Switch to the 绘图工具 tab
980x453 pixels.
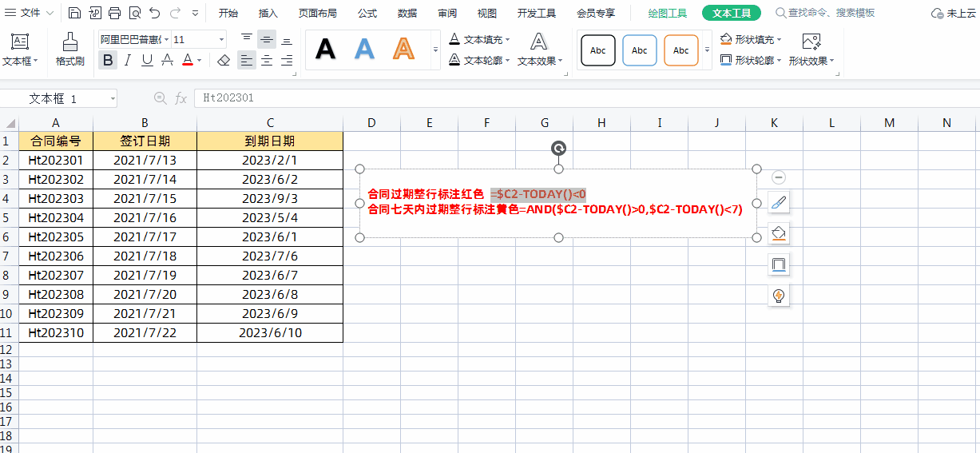click(668, 13)
